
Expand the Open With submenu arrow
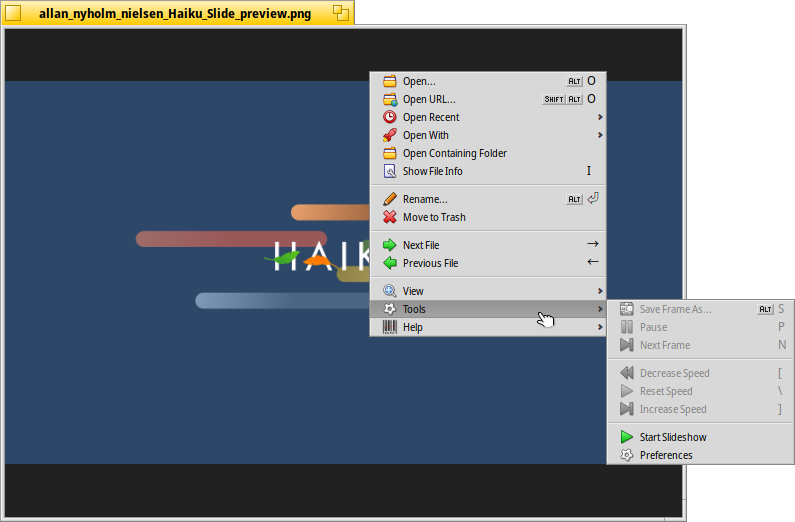coord(600,135)
